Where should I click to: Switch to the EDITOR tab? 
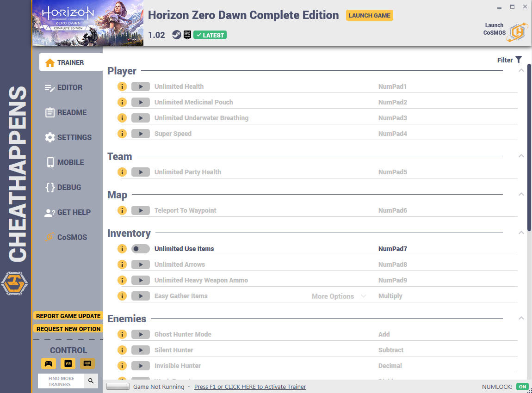coord(64,87)
